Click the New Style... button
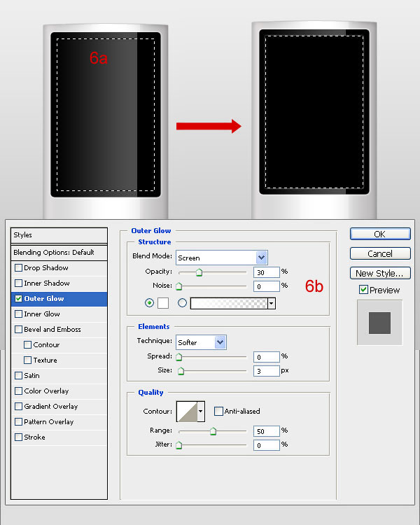 click(379, 274)
